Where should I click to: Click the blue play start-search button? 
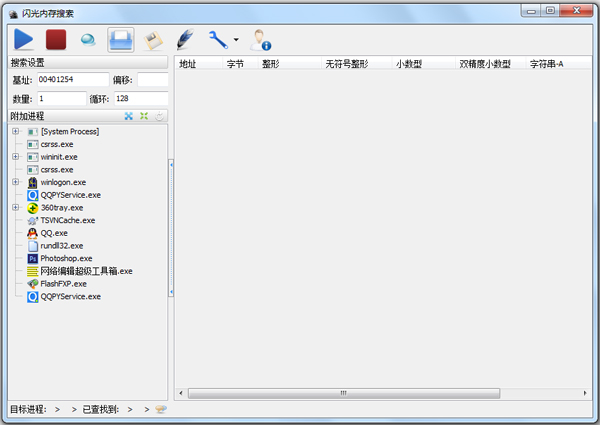coord(24,40)
